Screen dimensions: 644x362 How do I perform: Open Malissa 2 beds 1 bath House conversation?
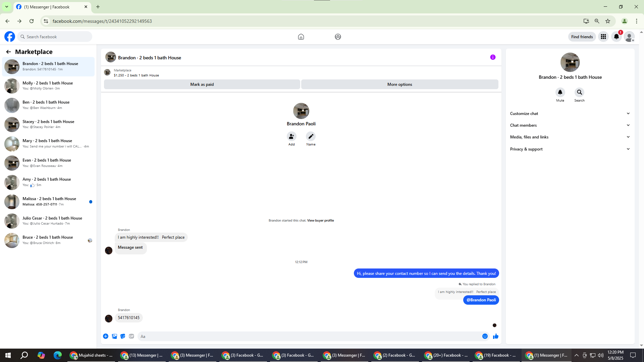click(x=48, y=201)
